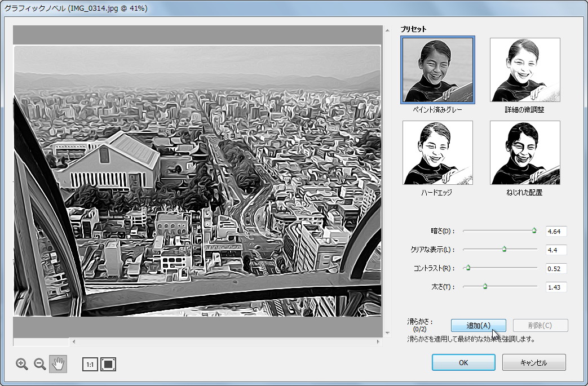Image resolution: width=588 pixels, height=386 pixels.
Task: Choose the ハードエッジ preset thumbnail
Action: [437, 153]
